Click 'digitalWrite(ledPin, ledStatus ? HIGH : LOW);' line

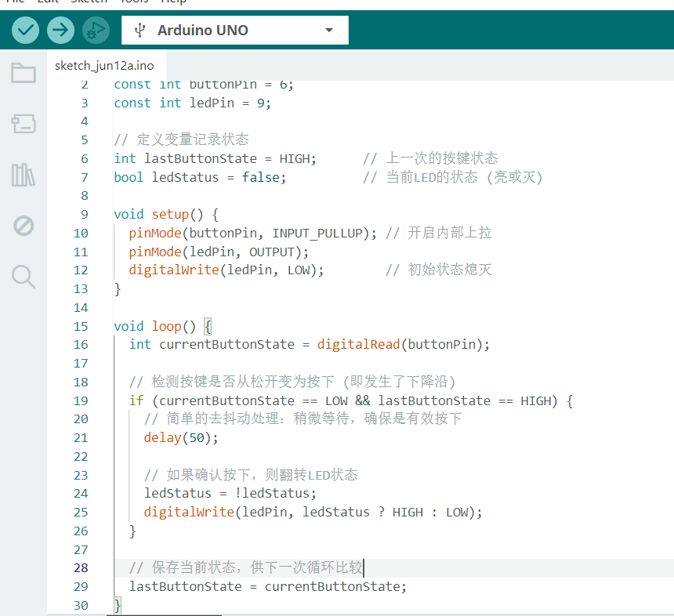pos(313,512)
